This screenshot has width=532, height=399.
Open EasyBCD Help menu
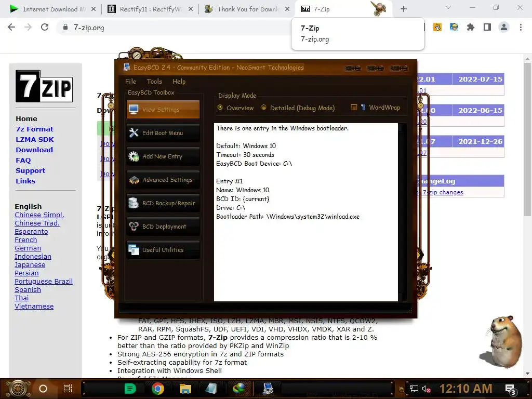(x=179, y=82)
